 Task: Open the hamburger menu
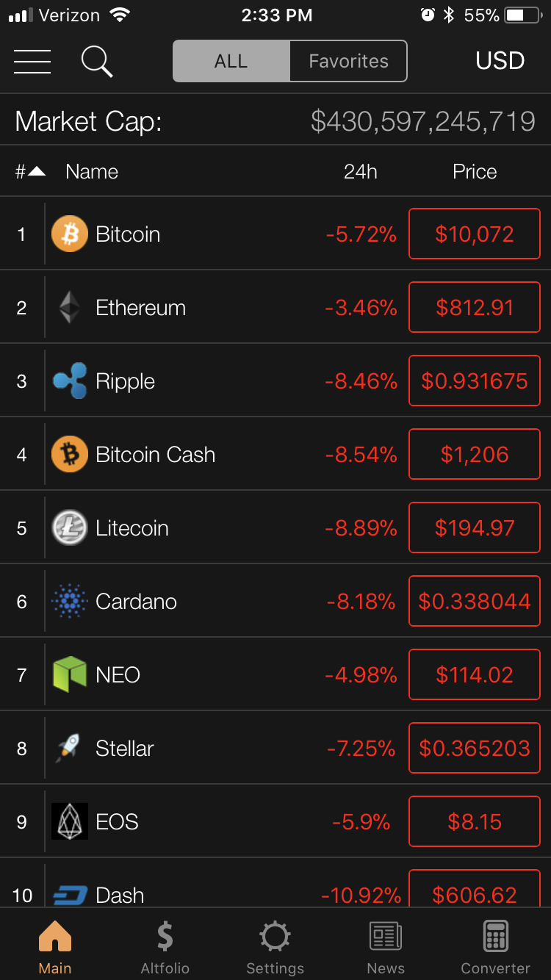[x=32, y=61]
